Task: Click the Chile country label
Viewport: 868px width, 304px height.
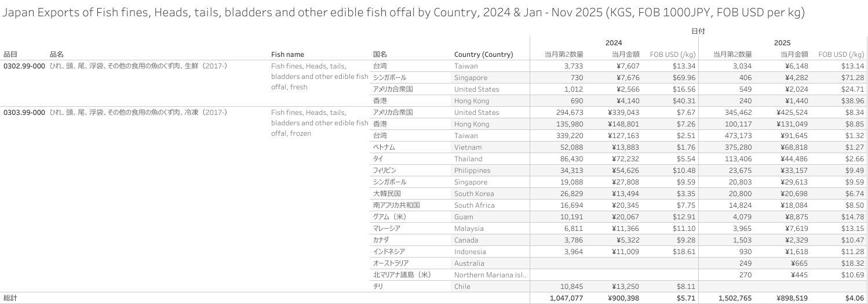Action: (x=462, y=287)
